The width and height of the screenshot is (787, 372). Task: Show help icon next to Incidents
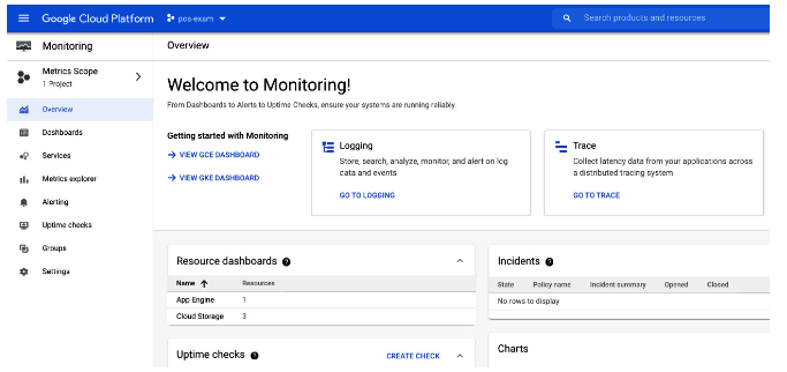[550, 262]
